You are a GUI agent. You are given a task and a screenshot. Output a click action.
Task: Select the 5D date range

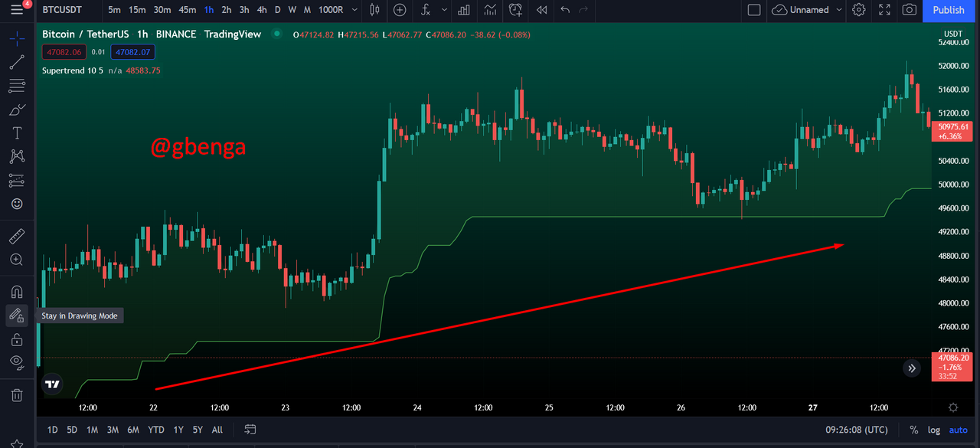pos(72,430)
